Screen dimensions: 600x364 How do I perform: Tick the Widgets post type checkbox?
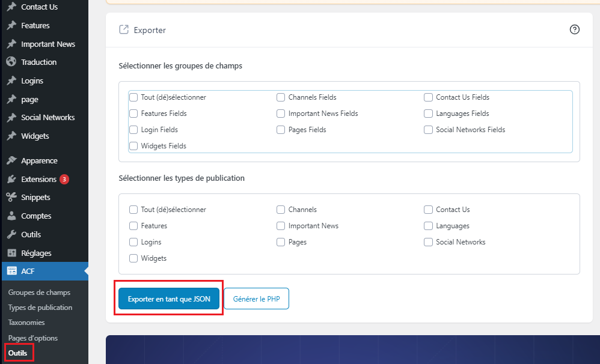click(133, 258)
